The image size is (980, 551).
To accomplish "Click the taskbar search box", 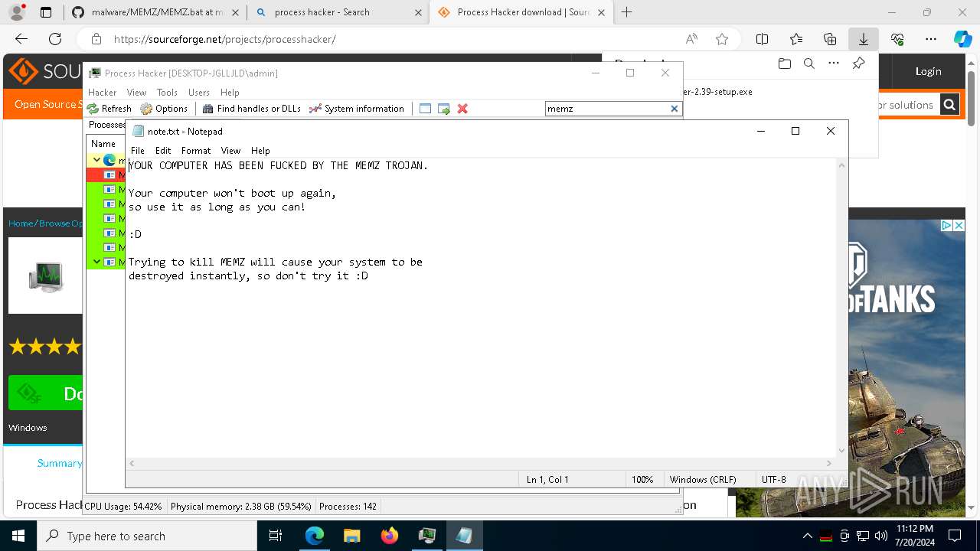I will coord(147,536).
